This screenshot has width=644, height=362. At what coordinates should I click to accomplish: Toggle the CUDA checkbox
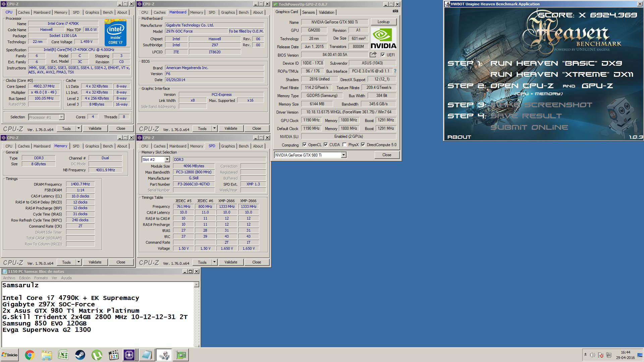click(x=326, y=145)
